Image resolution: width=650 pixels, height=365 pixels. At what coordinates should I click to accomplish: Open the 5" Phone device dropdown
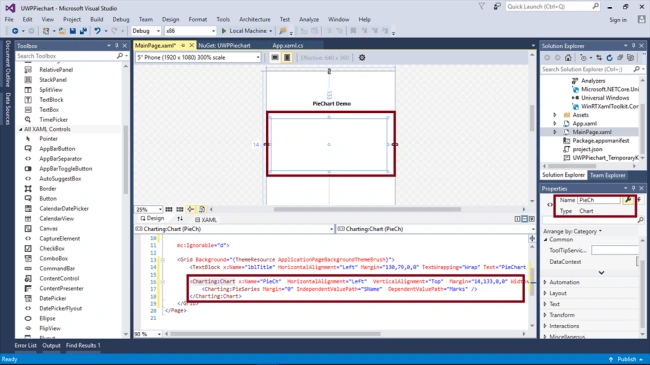[x=198, y=58]
